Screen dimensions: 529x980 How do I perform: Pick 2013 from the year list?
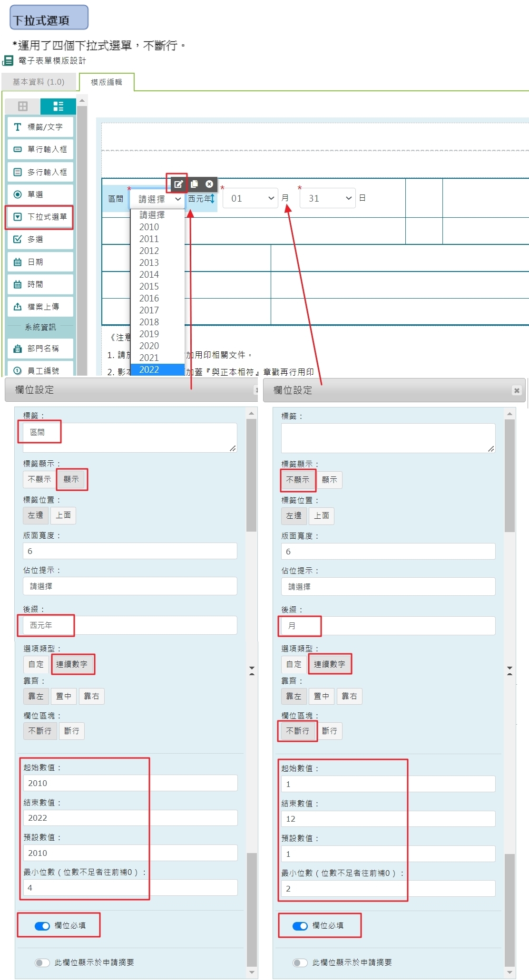pos(157,262)
